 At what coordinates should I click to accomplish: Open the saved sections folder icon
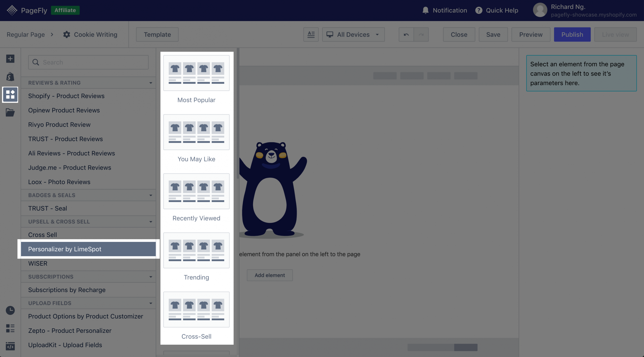(10, 113)
